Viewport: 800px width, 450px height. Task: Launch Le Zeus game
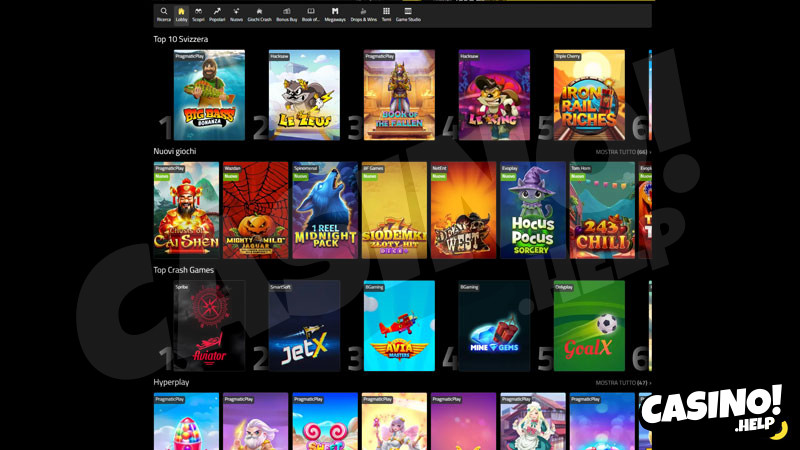tap(304, 95)
